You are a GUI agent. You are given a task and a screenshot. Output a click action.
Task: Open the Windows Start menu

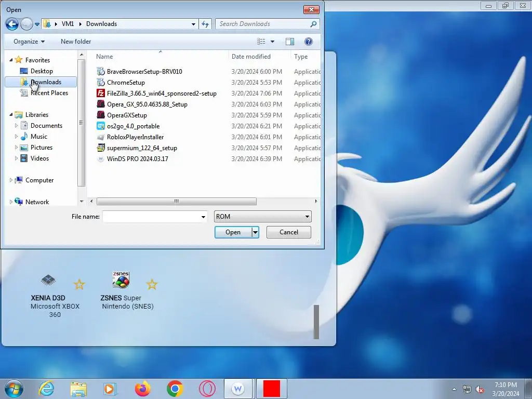(x=14, y=389)
